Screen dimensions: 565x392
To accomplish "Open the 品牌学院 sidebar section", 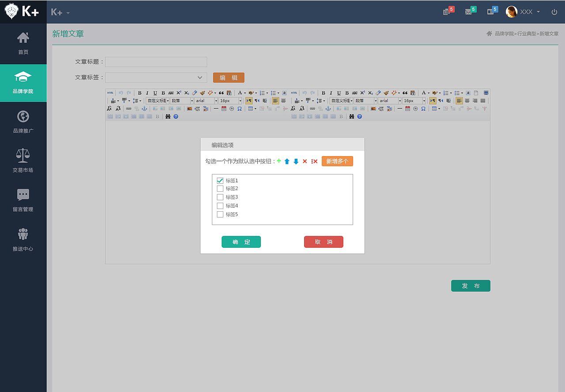I will point(23,83).
